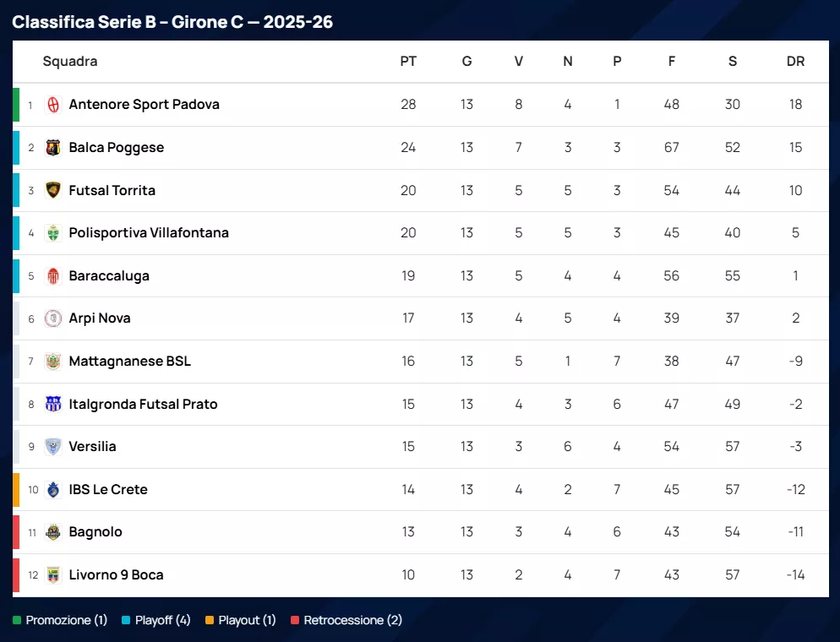840x642 pixels.
Task: Click the Squadra column header
Action: [x=70, y=62]
